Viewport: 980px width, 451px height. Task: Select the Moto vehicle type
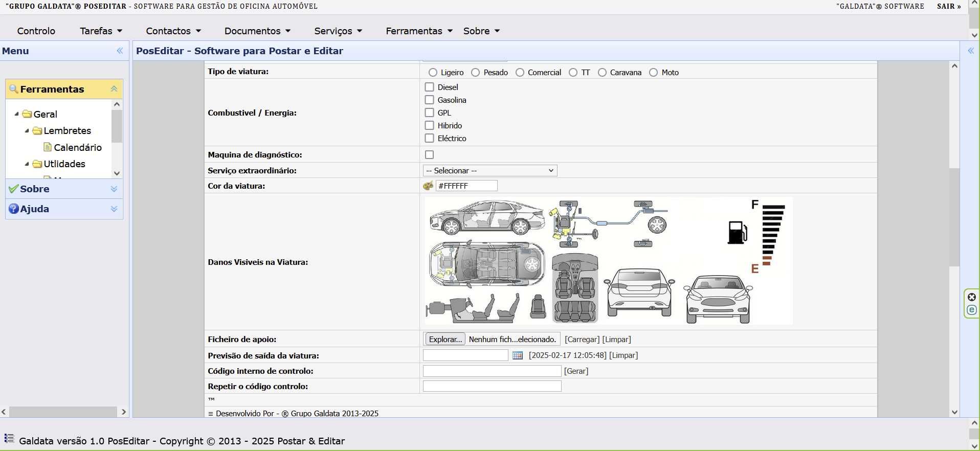(x=653, y=73)
